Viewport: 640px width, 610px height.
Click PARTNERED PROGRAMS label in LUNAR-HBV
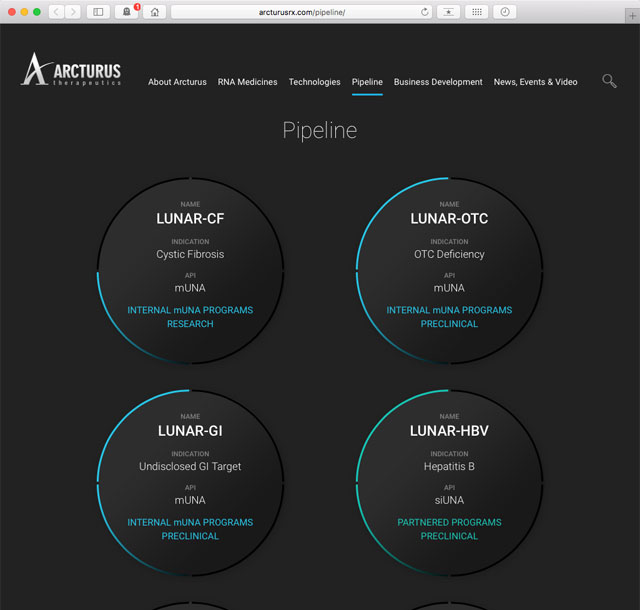click(449, 522)
